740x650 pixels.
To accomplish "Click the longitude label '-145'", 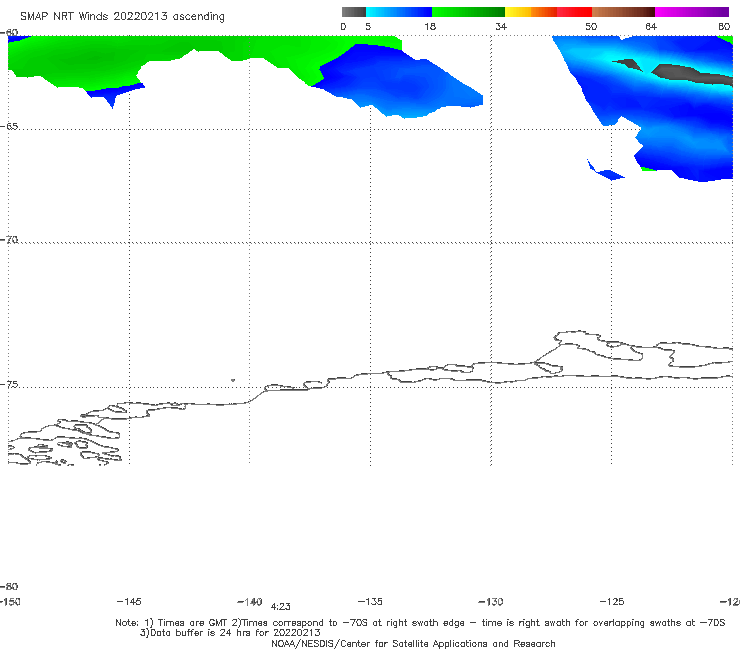I will coord(129,602).
